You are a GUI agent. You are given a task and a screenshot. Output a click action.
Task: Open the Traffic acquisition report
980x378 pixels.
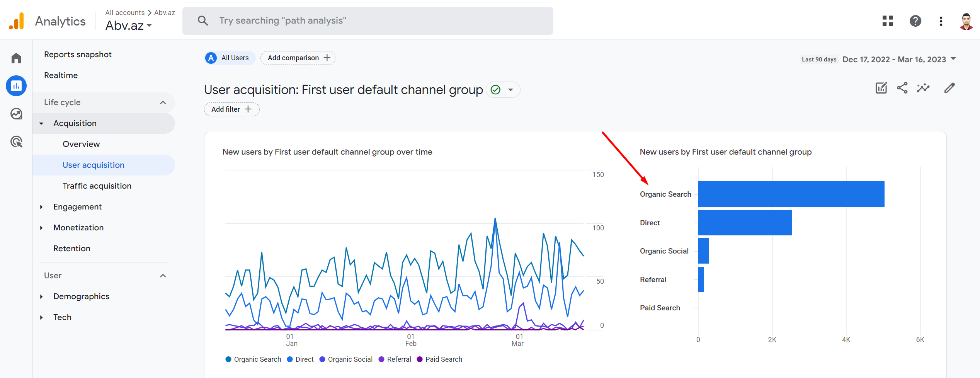97,186
